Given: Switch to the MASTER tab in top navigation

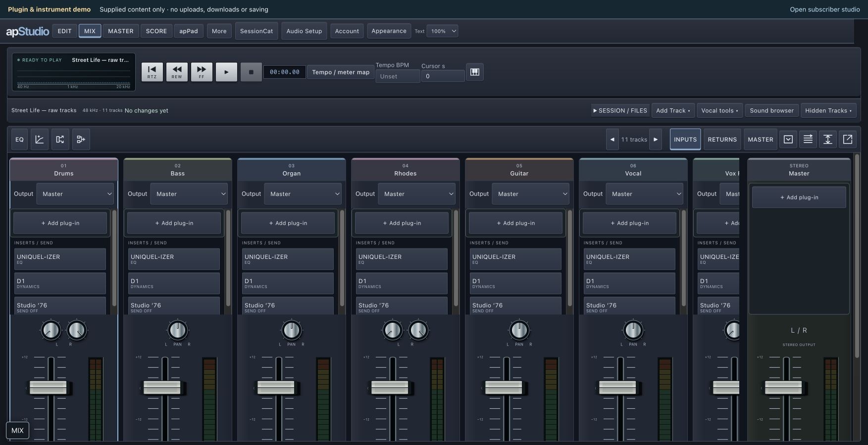Looking at the screenshot, I should (x=121, y=31).
